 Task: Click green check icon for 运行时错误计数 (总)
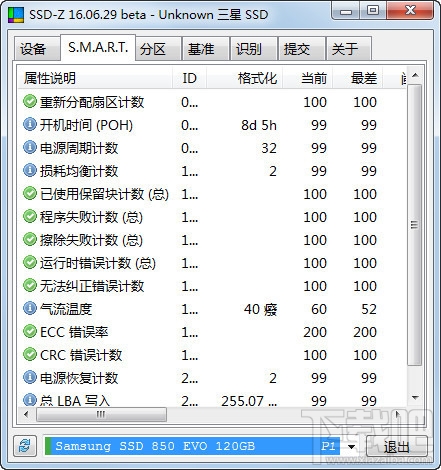click(x=30, y=262)
